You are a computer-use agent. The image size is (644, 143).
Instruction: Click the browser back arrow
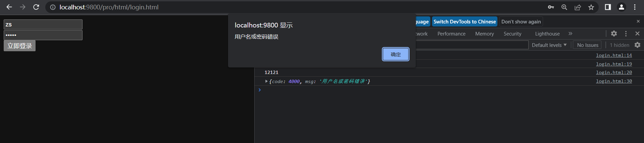tap(9, 7)
